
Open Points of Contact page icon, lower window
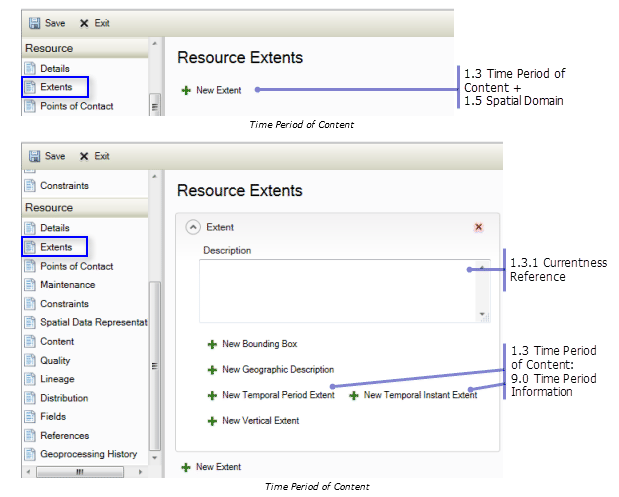pos(30,266)
